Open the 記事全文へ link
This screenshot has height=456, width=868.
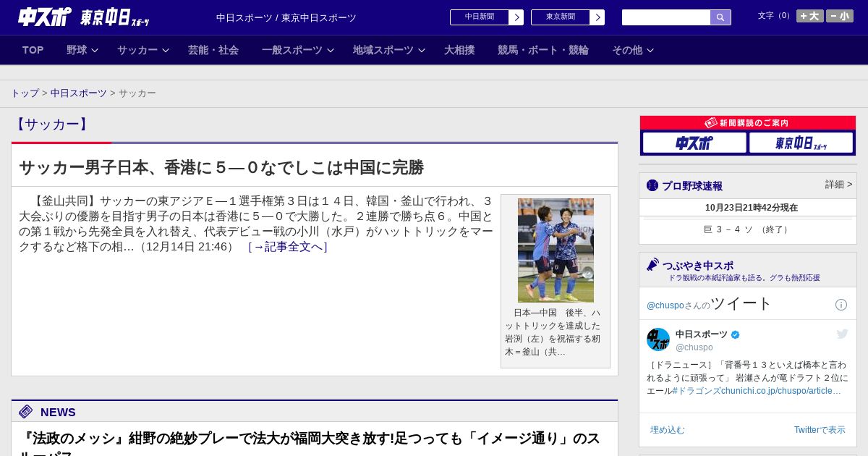click(288, 247)
